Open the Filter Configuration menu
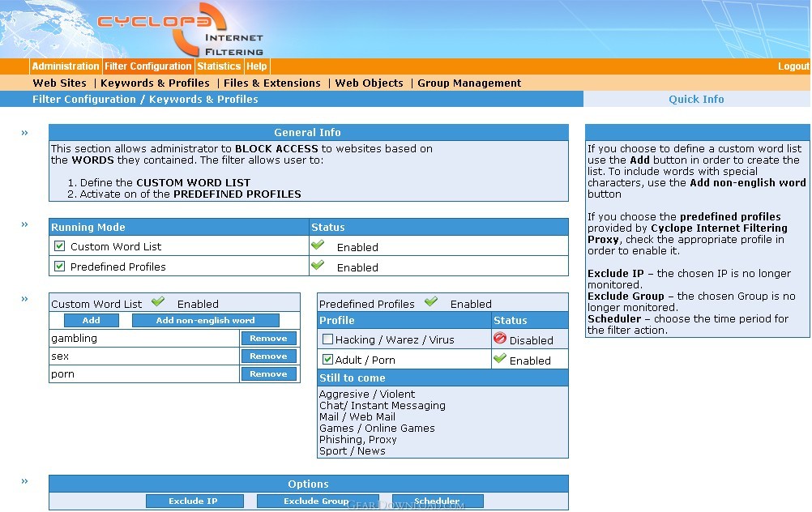This screenshot has height=512, width=812. pyautogui.click(x=148, y=66)
